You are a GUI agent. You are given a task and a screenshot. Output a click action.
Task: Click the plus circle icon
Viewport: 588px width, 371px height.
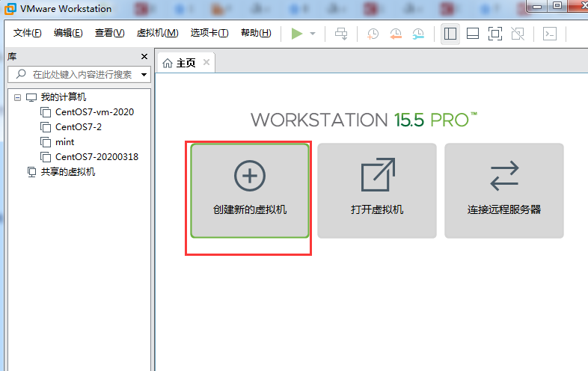pyautogui.click(x=250, y=176)
